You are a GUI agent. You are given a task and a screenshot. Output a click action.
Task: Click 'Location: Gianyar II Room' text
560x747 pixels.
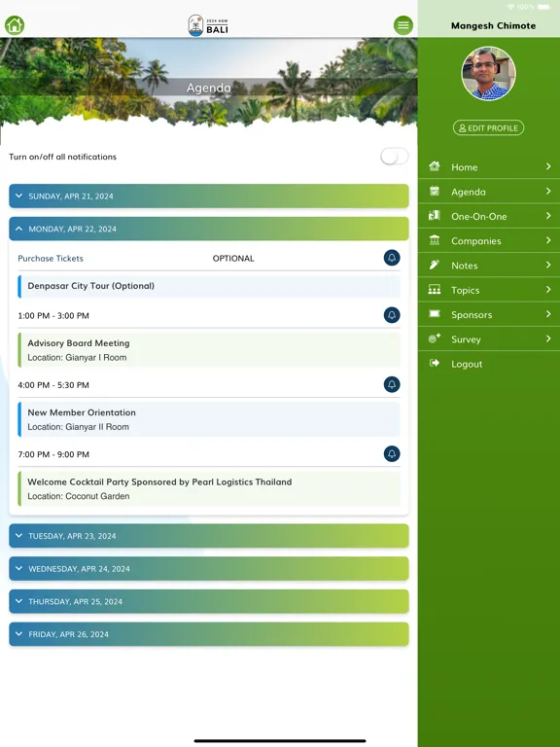coord(78,427)
